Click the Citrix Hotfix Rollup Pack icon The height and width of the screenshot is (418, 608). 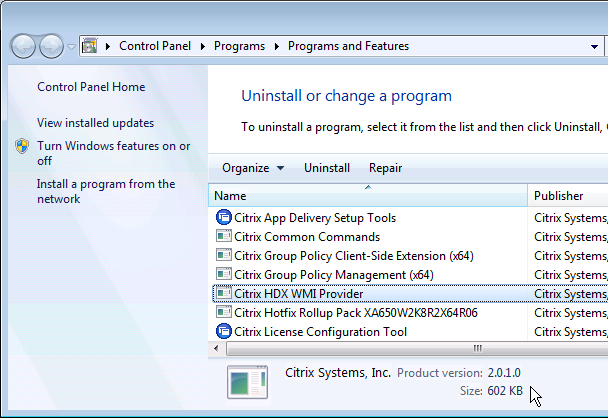point(224,312)
